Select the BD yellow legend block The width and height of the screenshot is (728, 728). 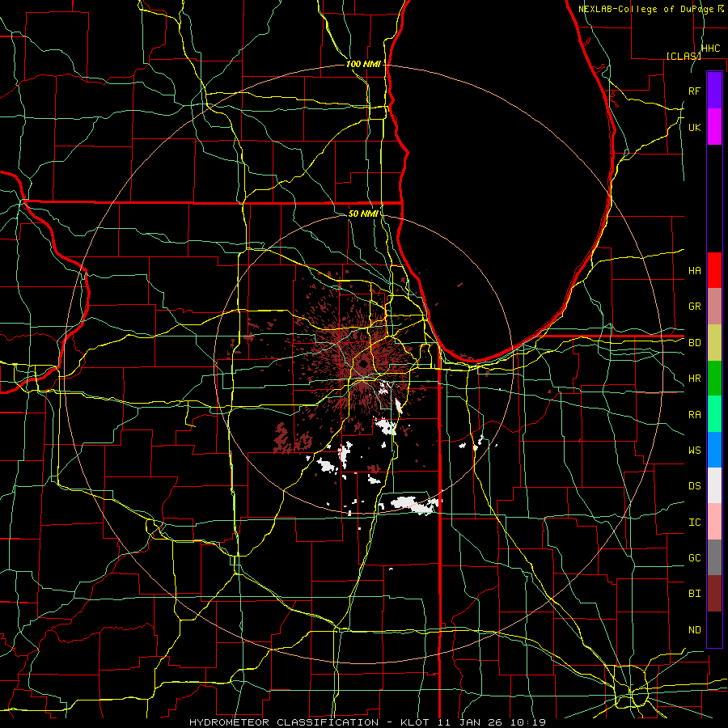click(714, 343)
